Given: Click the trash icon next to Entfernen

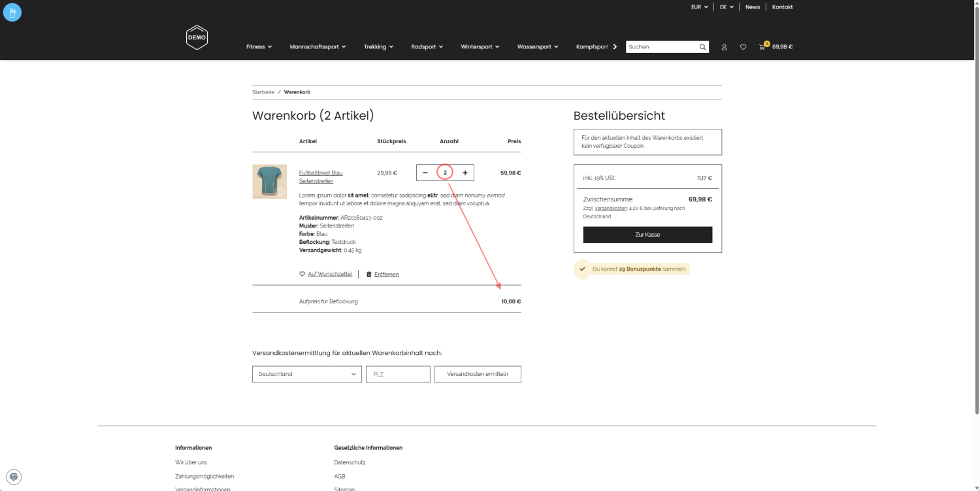Looking at the screenshot, I should pos(369,274).
